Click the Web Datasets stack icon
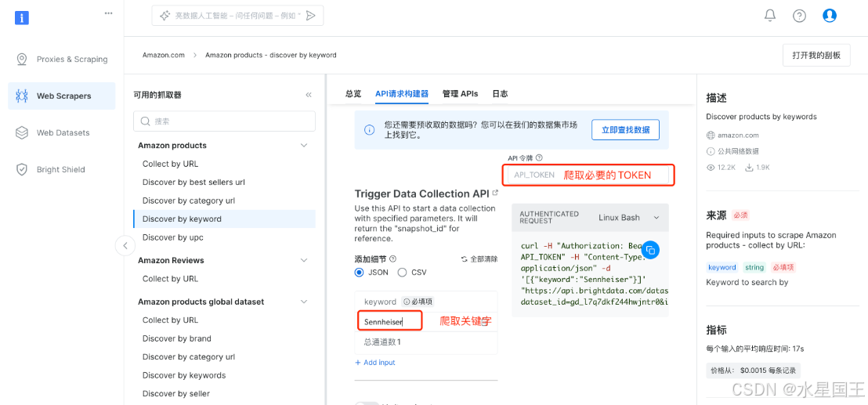 22,133
